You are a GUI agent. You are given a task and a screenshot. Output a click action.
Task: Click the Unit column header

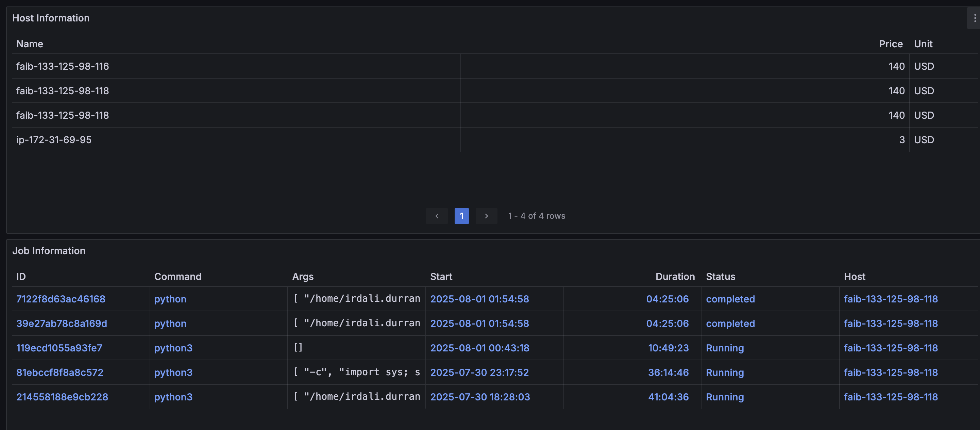click(x=923, y=44)
